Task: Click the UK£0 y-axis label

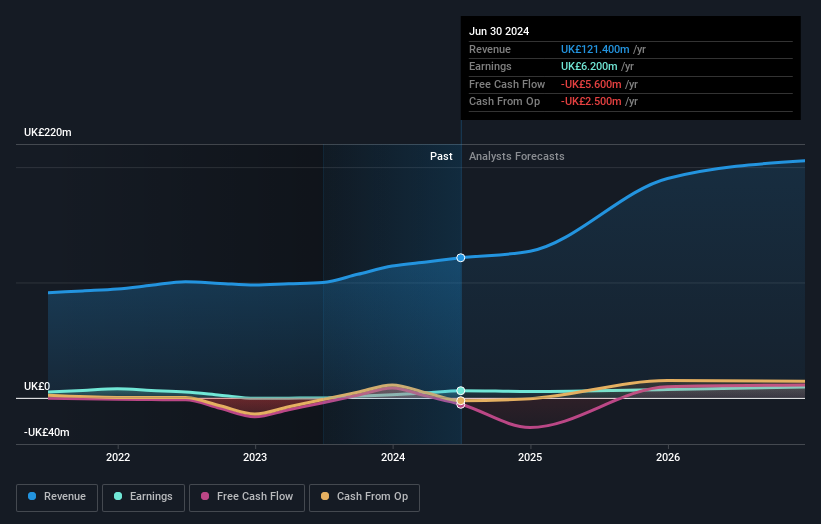Action: tap(37, 386)
